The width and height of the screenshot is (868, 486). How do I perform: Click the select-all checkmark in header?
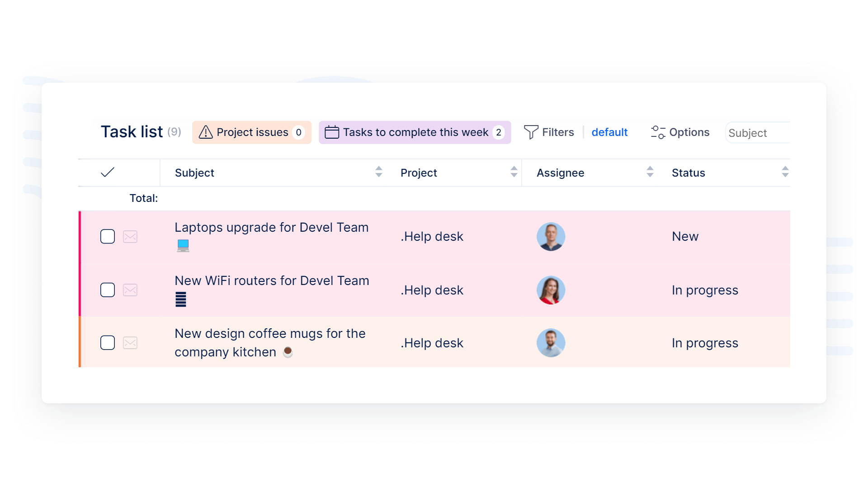(x=108, y=173)
